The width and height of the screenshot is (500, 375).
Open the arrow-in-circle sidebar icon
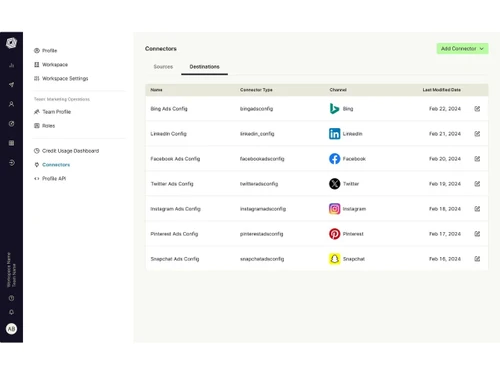[11, 163]
